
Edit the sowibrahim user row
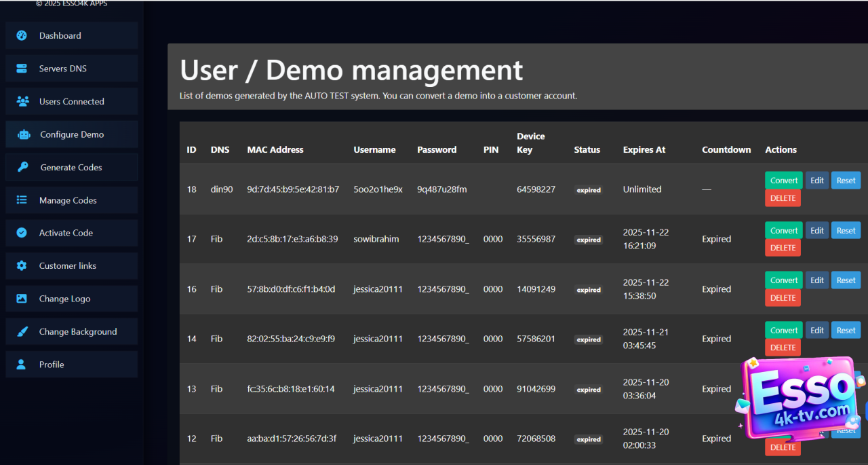click(x=816, y=230)
